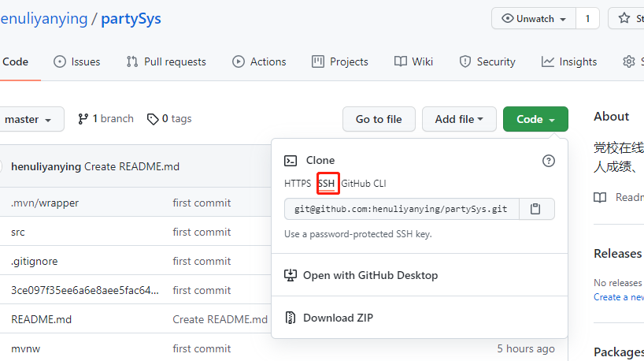This screenshot has height=361, width=644.
Task: Click the Readme book icon in About
Action: [x=600, y=198]
